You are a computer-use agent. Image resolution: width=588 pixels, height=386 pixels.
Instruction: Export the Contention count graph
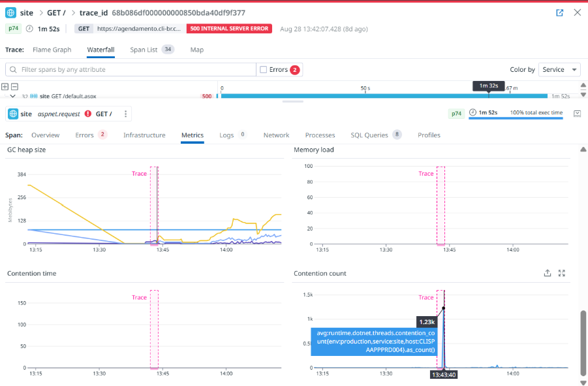[x=548, y=274]
